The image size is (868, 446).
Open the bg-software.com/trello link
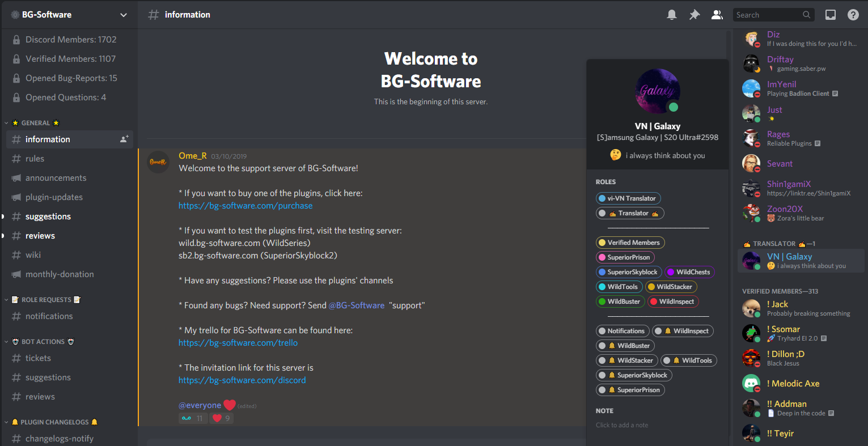238,343
